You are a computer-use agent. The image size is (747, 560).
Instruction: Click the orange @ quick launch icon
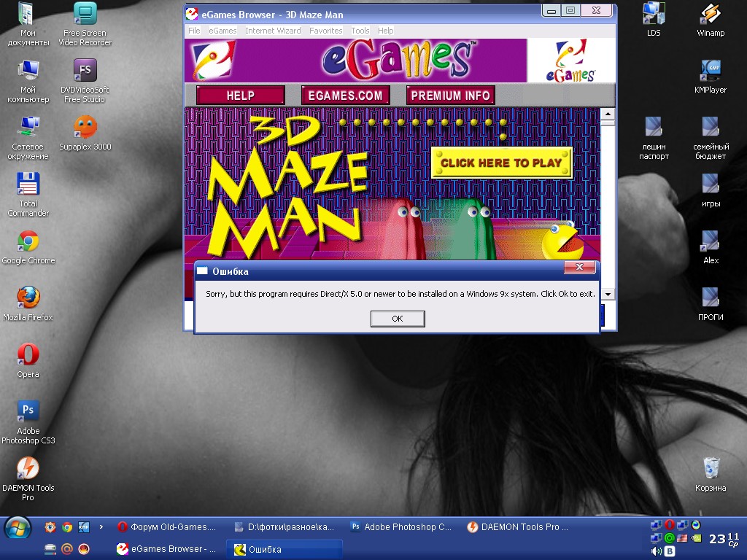click(x=67, y=549)
